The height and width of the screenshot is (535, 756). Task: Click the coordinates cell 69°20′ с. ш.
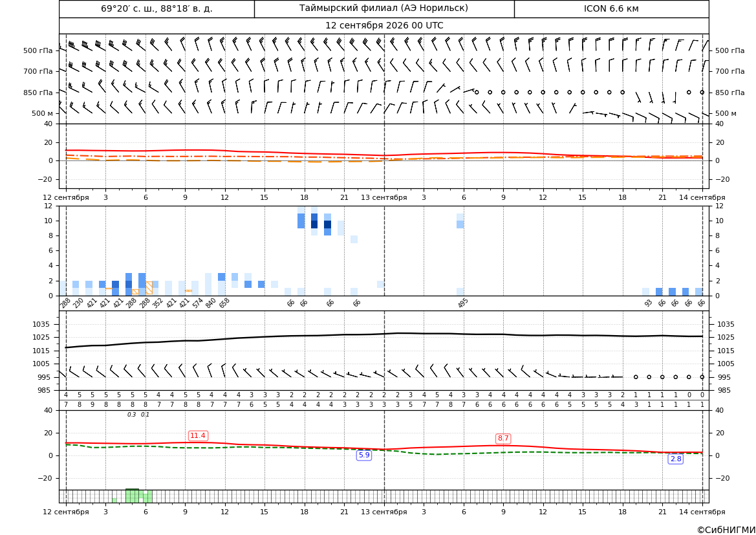coord(157,8)
